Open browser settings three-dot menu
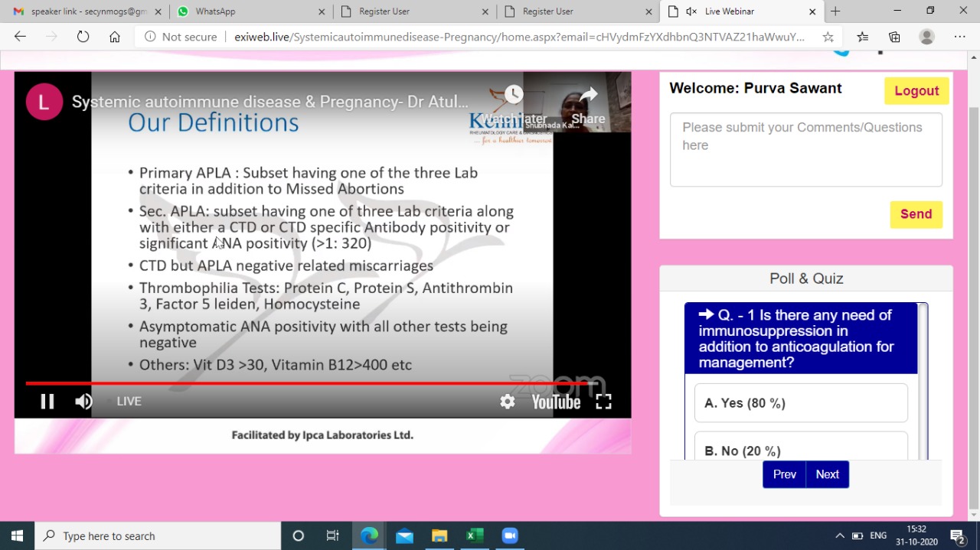 pyautogui.click(x=959, y=37)
